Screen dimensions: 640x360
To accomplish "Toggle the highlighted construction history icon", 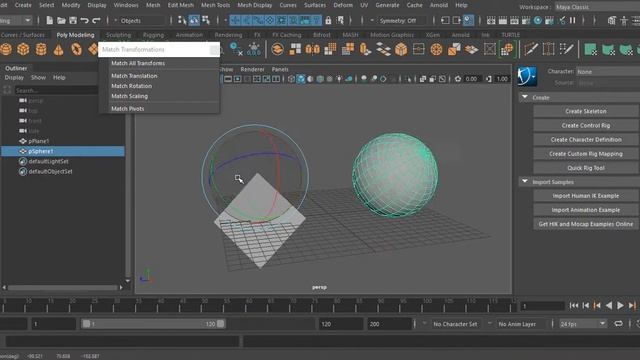I will pyautogui.click(x=468, y=20).
